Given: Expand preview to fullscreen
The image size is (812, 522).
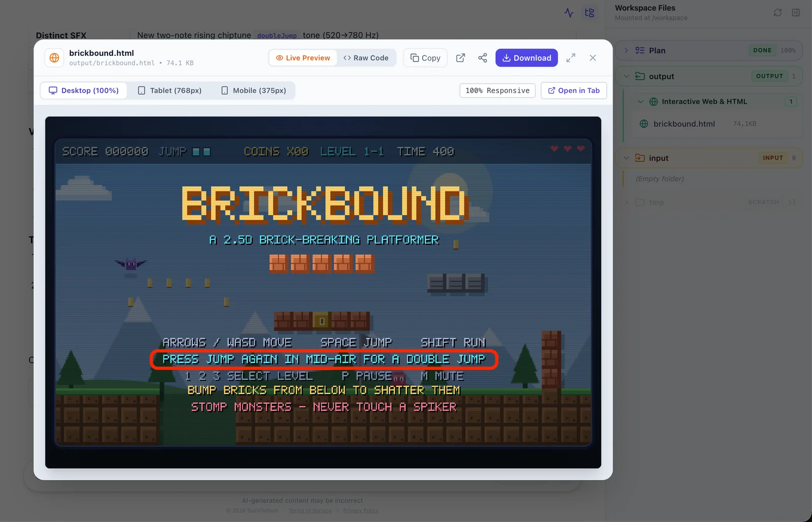Looking at the screenshot, I should (x=571, y=58).
